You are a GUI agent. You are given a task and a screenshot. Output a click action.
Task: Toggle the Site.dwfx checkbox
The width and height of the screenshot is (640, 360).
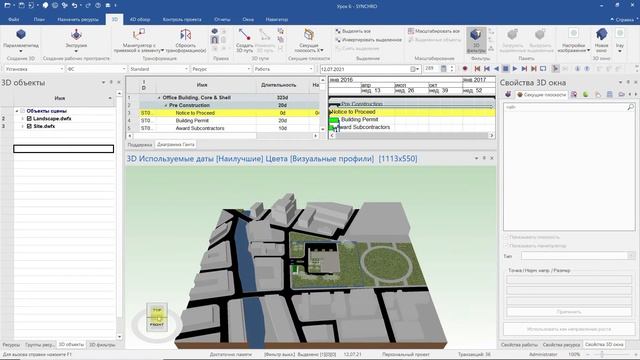point(29,126)
